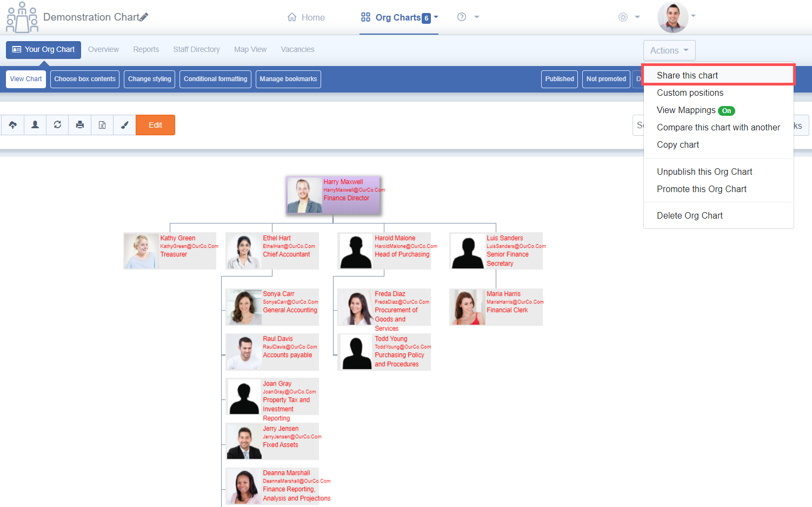The height and width of the screenshot is (507, 812).
Task: Export chart with Excel file icon
Action: pyautogui.click(x=102, y=125)
